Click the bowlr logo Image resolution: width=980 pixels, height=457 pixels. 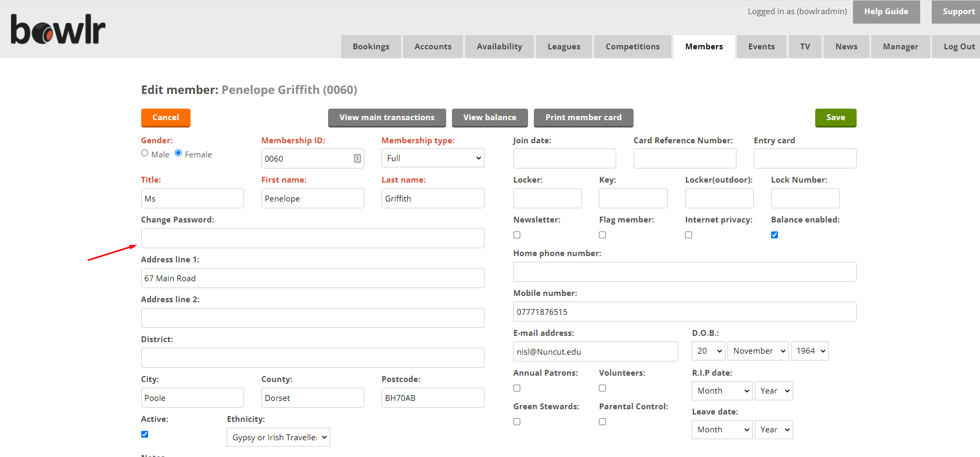point(58,30)
